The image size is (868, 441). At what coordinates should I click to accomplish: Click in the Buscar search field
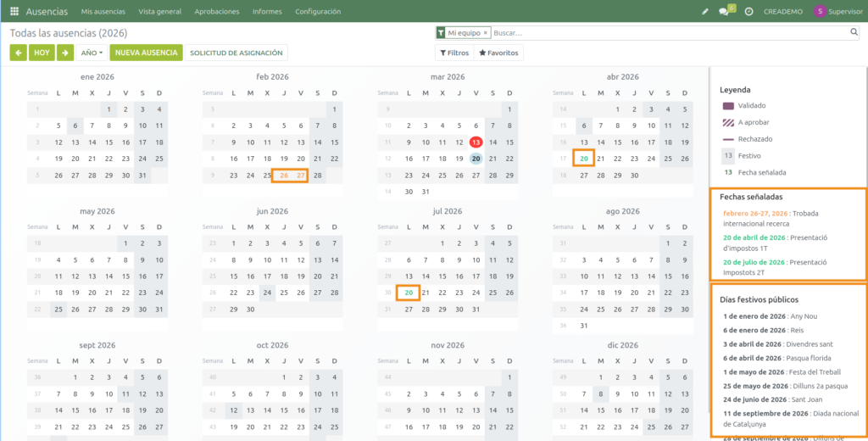click(x=670, y=32)
